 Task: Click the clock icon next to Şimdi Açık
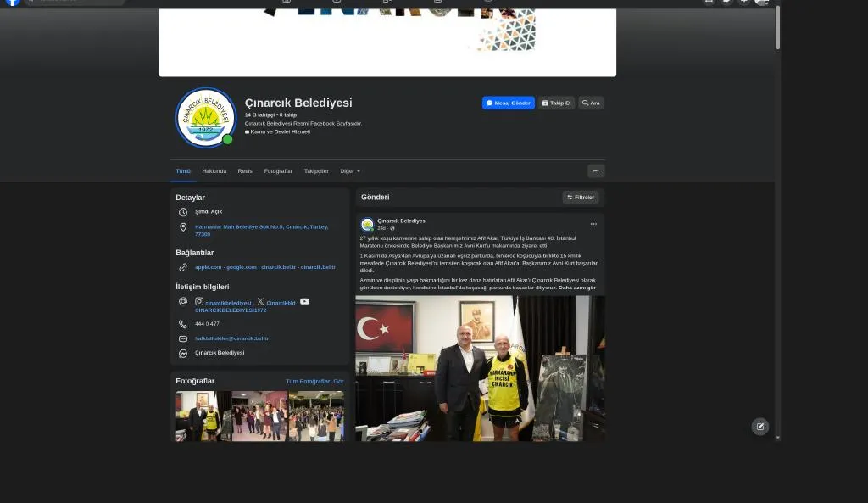[183, 212]
